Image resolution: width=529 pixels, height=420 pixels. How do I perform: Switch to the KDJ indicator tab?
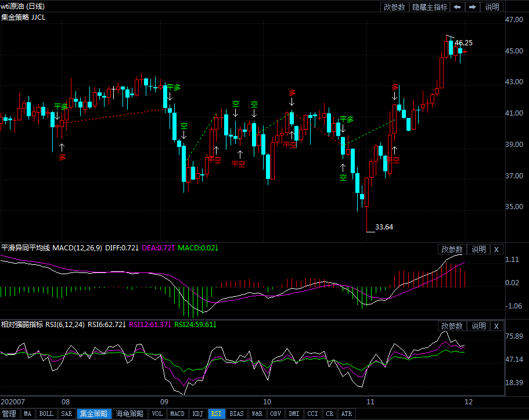[x=198, y=414]
